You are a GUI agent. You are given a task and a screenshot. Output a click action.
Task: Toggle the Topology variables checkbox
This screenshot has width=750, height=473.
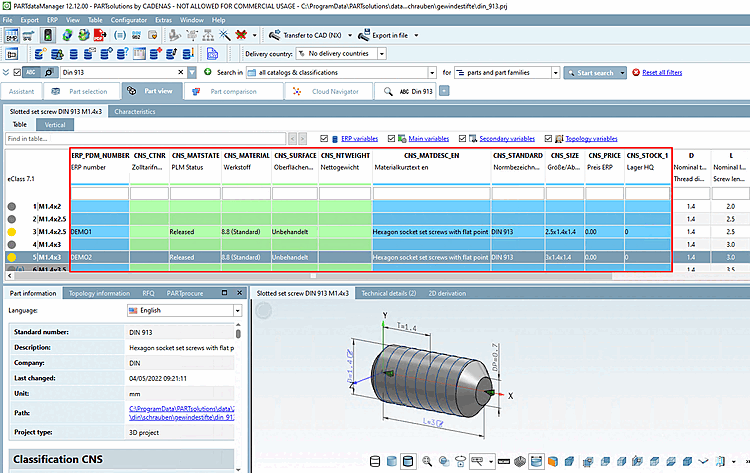click(548, 139)
